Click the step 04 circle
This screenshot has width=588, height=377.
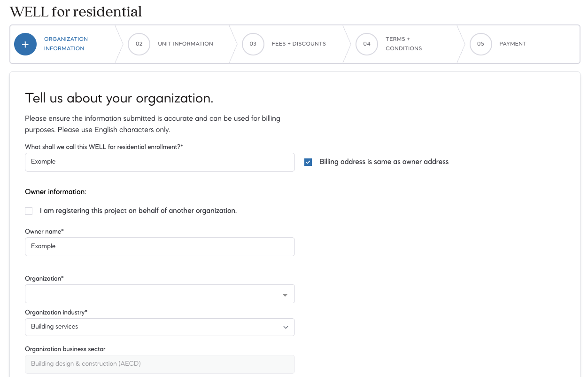(367, 44)
